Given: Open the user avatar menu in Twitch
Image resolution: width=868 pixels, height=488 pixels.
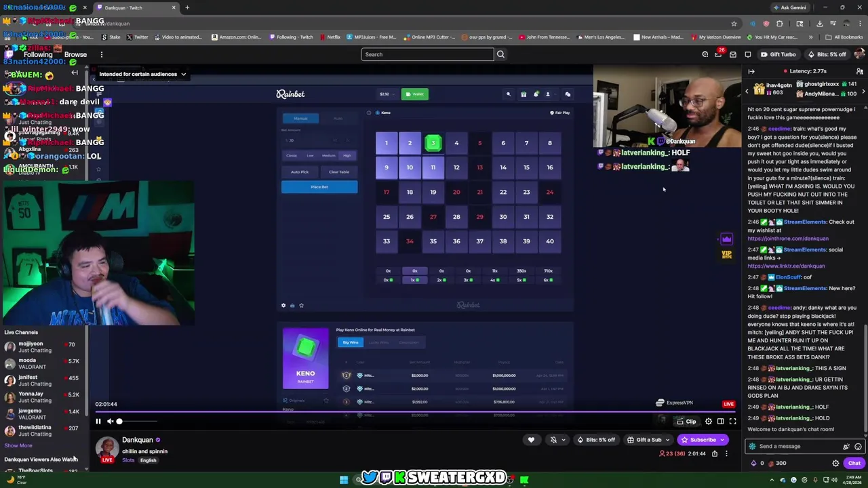Looking at the screenshot, I should [860, 54].
